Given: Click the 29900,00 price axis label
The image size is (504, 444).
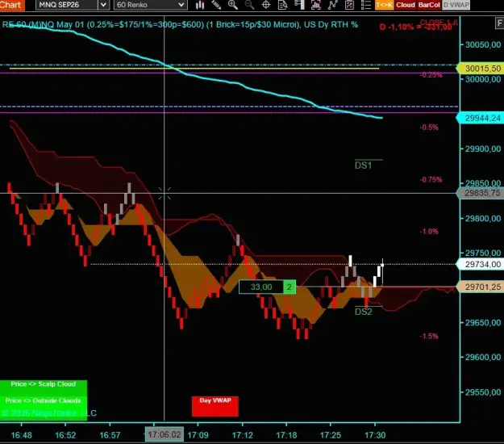Looking at the screenshot, I should coord(483,149).
